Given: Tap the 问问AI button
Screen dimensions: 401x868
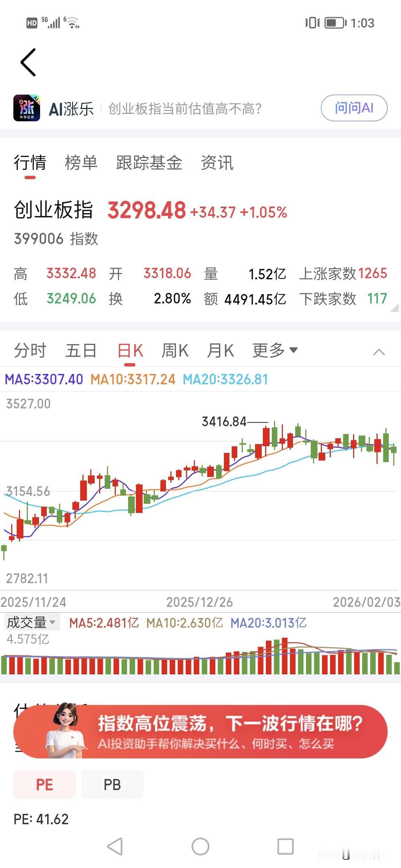Looking at the screenshot, I should [x=354, y=108].
